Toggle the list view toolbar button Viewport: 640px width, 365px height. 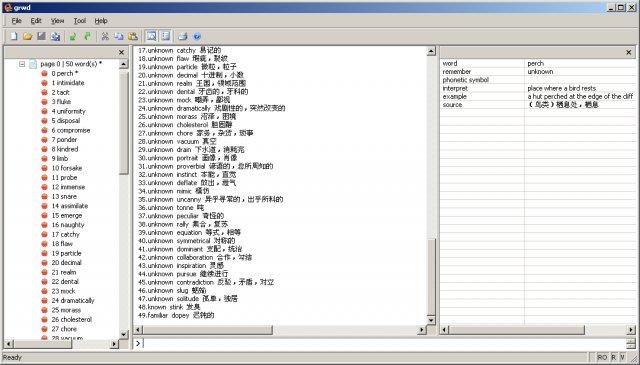(x=166, y=36)
